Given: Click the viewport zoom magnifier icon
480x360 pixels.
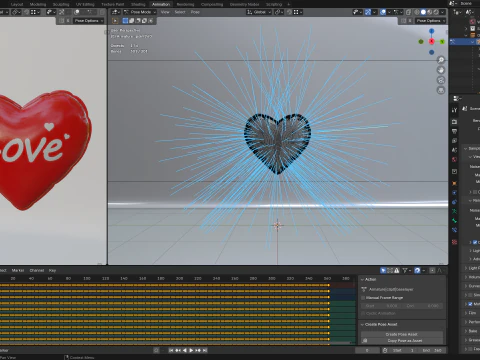Looking at the screenshot, I should pos(441,60).
